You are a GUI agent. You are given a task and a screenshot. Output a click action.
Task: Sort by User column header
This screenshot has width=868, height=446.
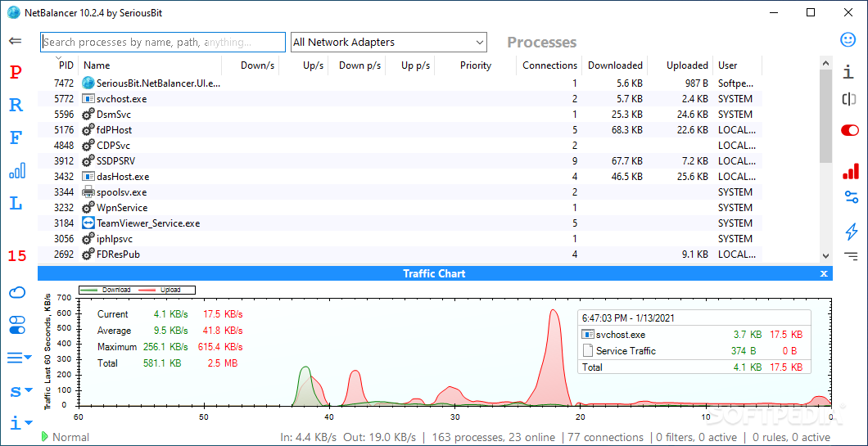(737, 65)
